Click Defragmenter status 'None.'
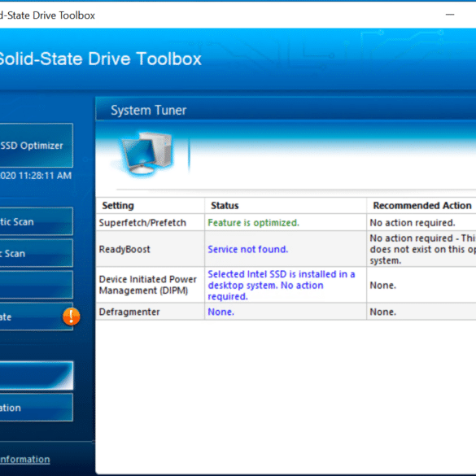The height and width of the screenshot is (476, 476). point(221,312)
